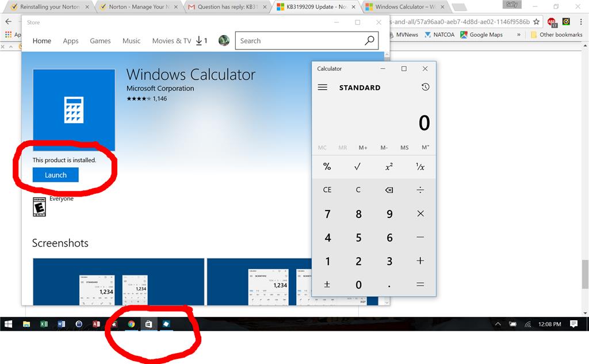Image resolution: width=589 pixels, height=364 pixels.
Task: Click the plus operator key
Action: coord(420,261)
